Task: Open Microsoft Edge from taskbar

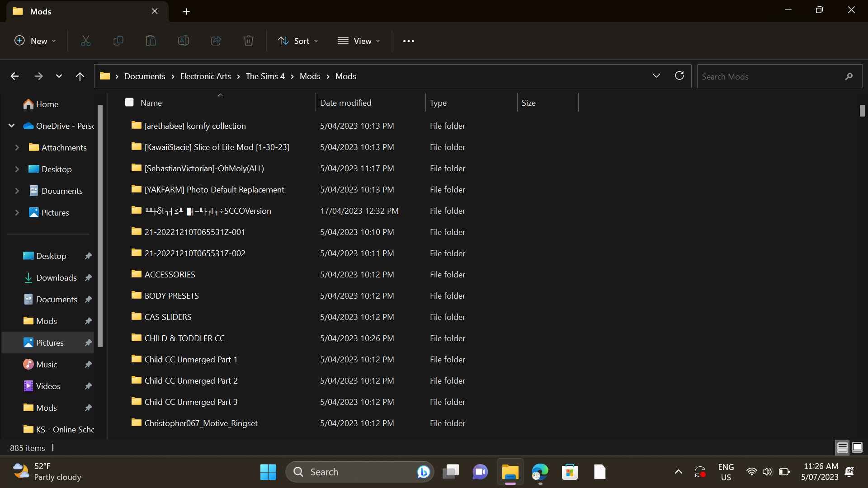Action: coord(540,472)
